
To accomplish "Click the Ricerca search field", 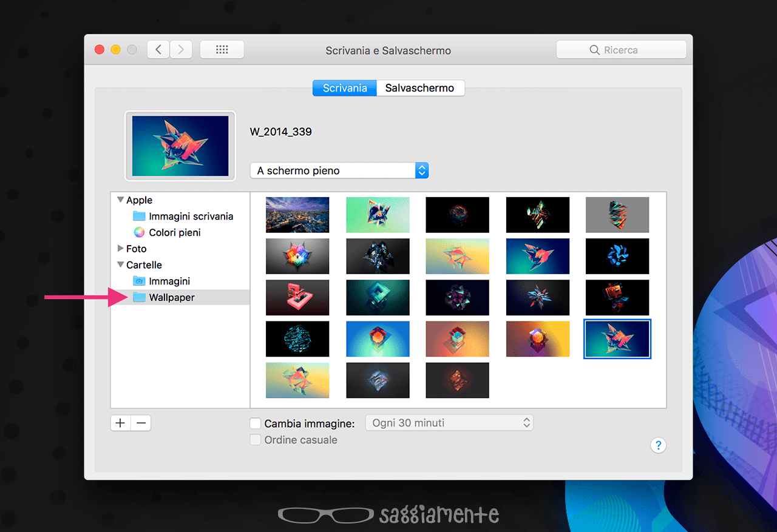I will (622, 50).
